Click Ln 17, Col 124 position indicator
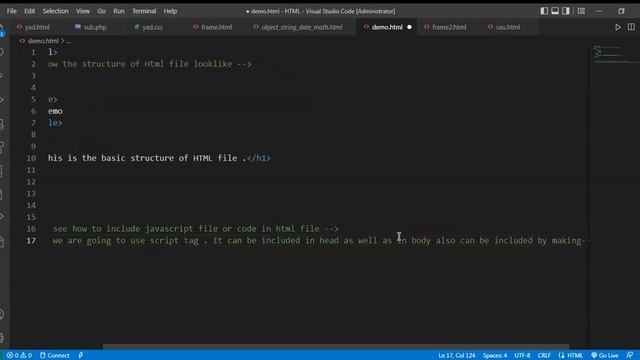 coord(457,356)
